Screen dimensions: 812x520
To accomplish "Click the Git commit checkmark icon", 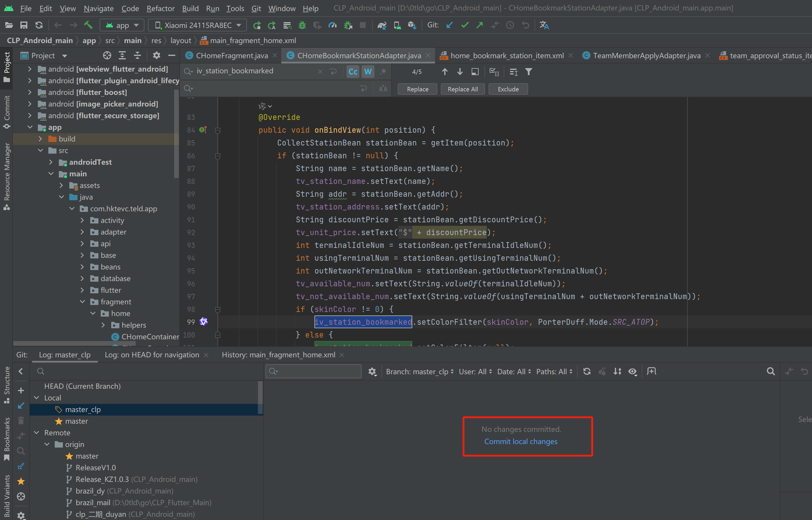I will 465,25.
